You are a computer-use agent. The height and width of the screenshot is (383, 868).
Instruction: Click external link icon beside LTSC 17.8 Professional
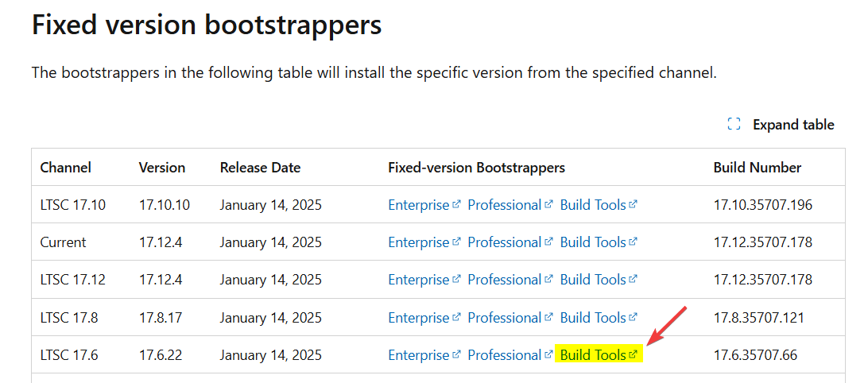click(548, 317)
